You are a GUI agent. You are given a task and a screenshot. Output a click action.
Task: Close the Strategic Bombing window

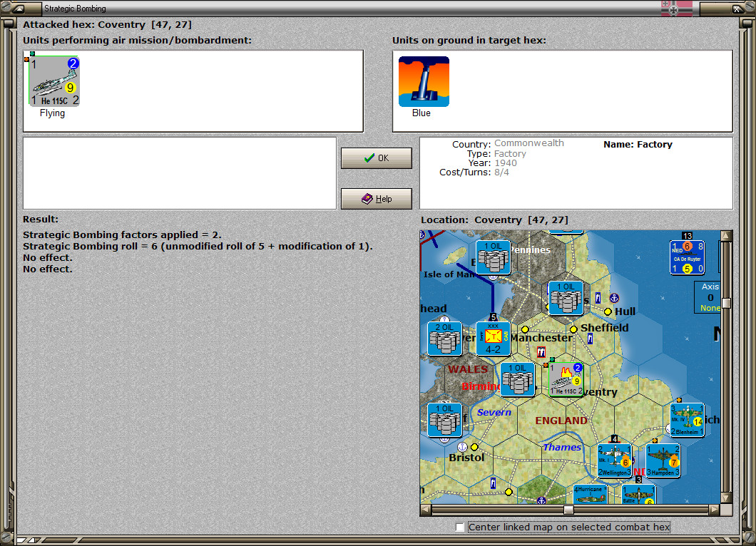[737, 8]
